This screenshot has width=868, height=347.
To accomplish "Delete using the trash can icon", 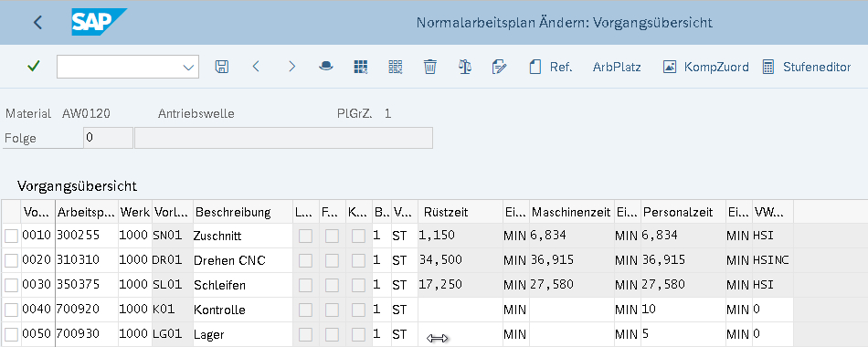I will (430, 67).
